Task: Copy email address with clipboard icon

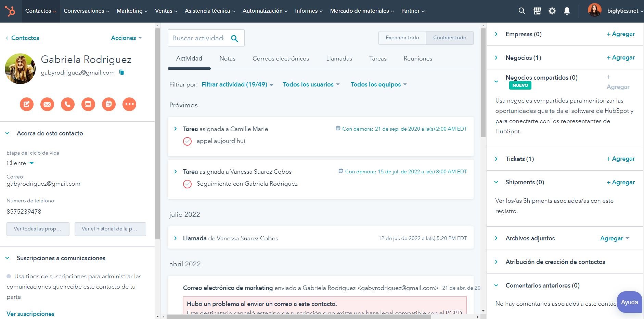Action: click(121, 72)
